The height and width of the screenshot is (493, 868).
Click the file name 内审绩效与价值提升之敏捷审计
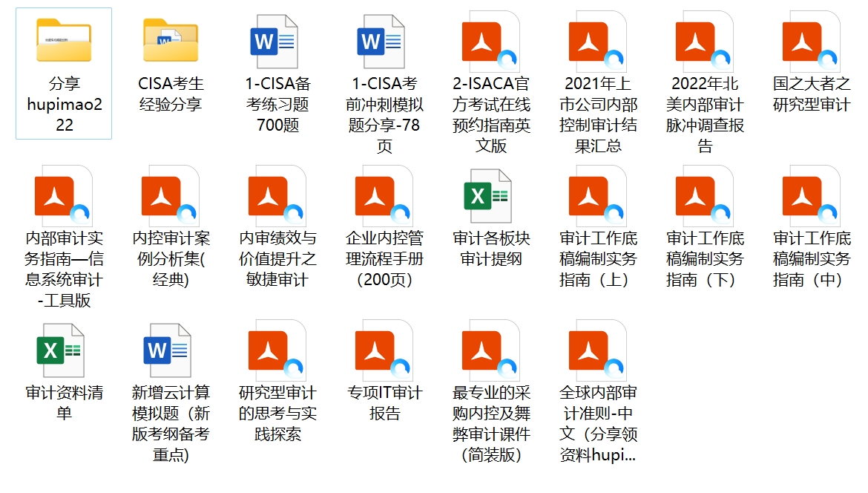click(x=278, y=258)
